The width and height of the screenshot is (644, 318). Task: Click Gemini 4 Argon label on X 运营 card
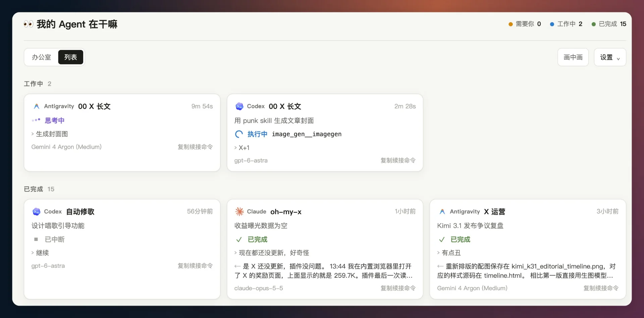click(x=472, y=288)
